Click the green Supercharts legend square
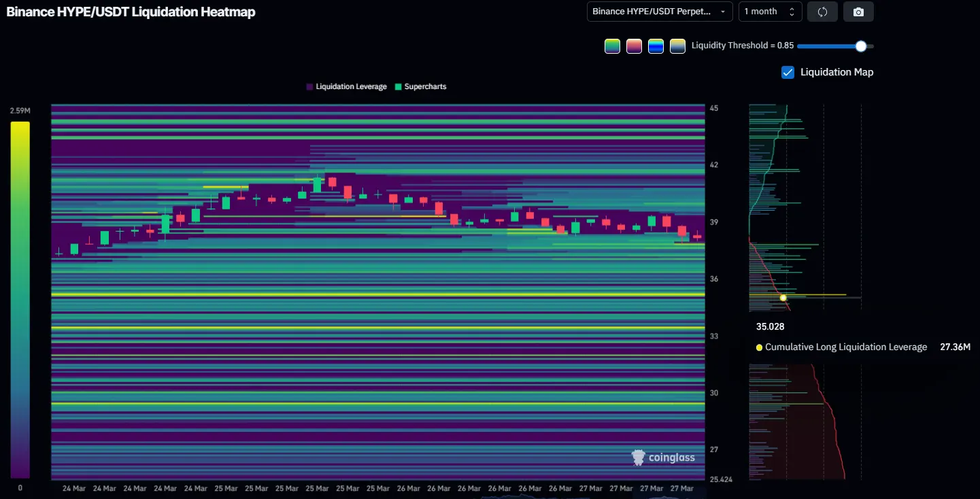 tap(398, 87)
